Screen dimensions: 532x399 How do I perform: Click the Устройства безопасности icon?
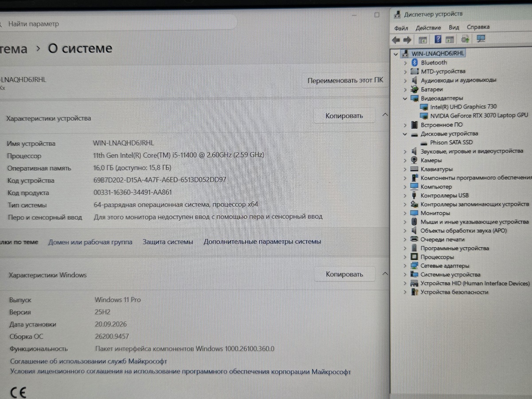415,292
